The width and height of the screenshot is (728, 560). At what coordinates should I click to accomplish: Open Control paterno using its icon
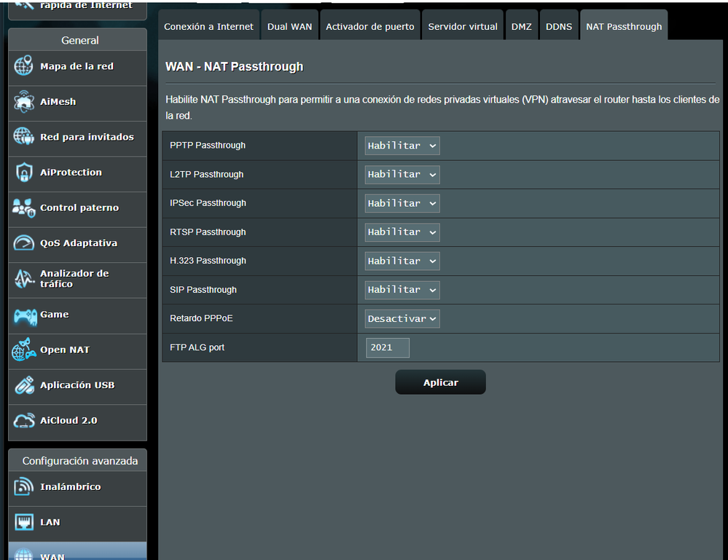point(23,208)
